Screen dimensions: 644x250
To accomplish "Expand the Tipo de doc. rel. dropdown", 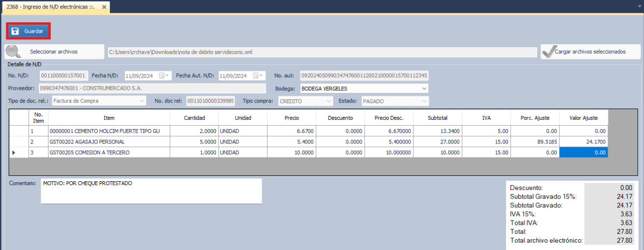I will click(x=142, y=101).
